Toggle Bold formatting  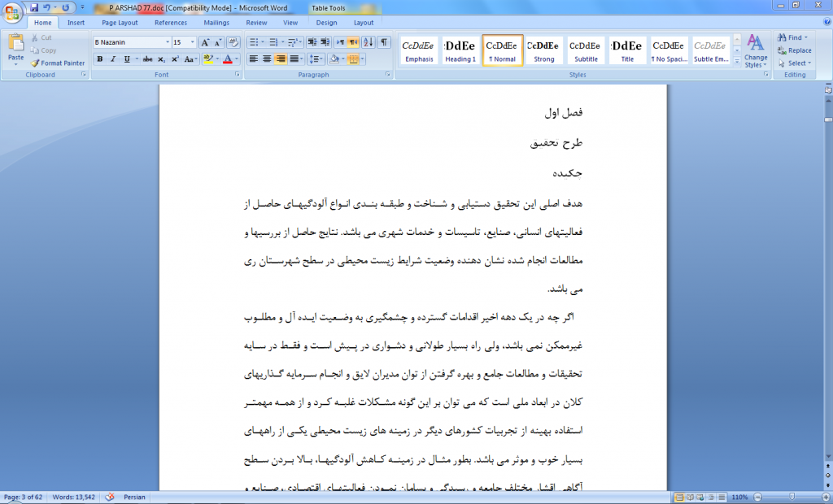(x=99, y=59)
